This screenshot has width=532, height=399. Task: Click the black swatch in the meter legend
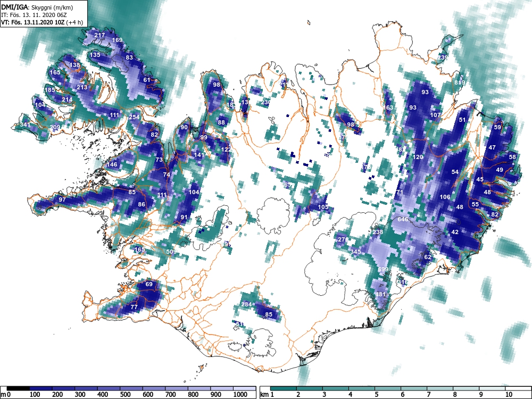click(x=18, y=388)
